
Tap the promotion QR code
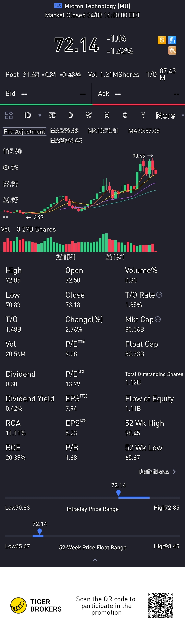[160, 605]
